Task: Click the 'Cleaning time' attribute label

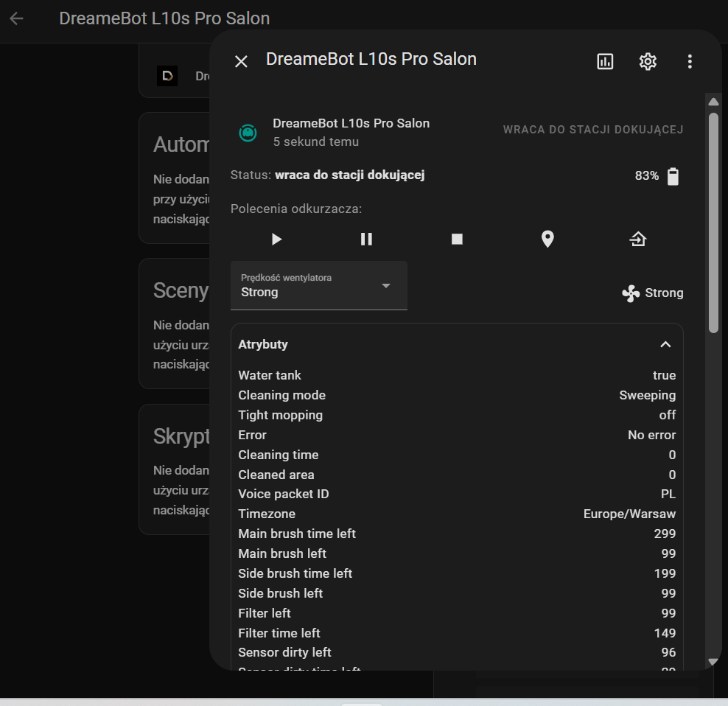Action: (278, 455)
